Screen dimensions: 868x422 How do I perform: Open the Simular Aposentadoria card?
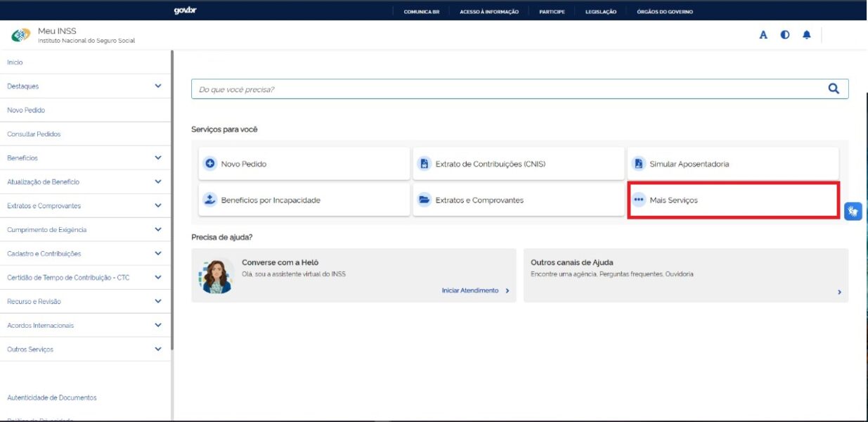pos(732,164)
